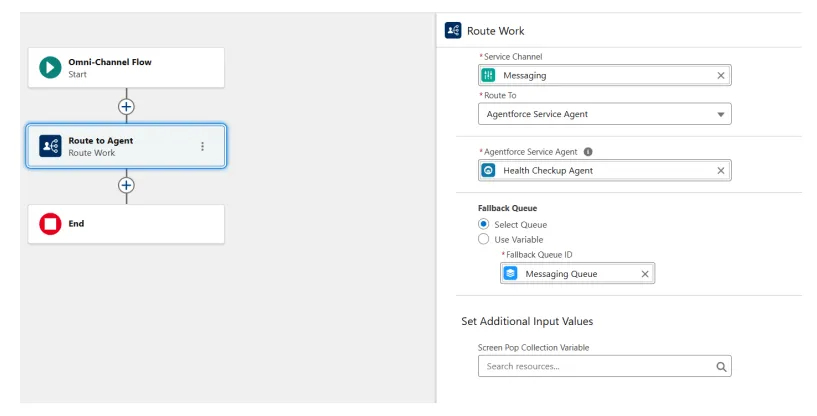Add element below Route to Agent node
The width and height of the screenshot is (817, 416).
click(126, 185)
